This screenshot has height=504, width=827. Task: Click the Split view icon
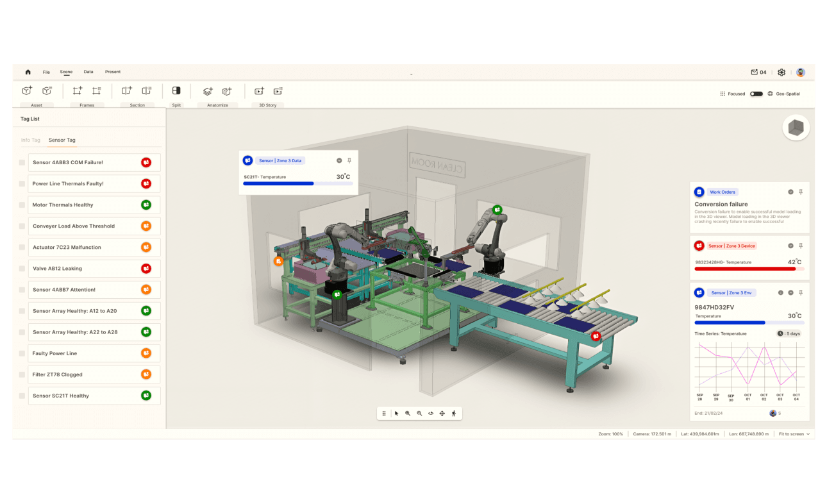pos(176,90)
